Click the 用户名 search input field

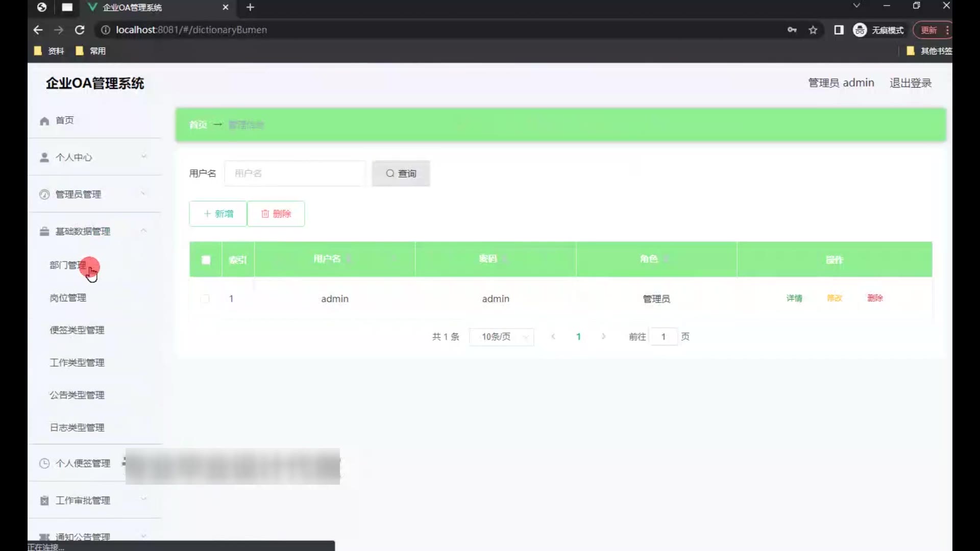[295, 173]
